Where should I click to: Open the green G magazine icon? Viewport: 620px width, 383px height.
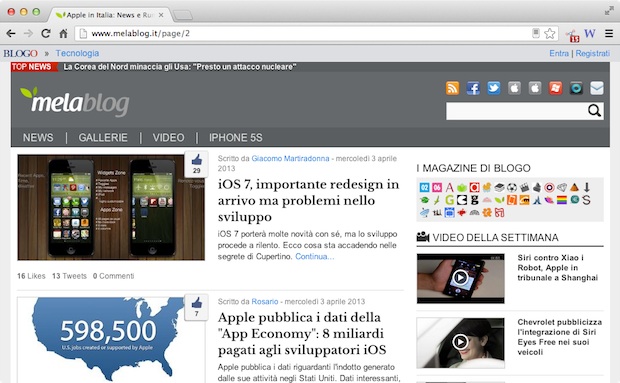(450, 200)
